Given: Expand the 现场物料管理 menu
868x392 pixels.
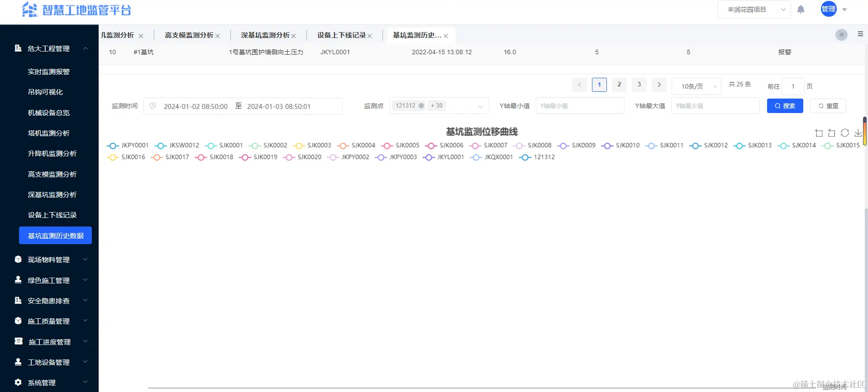Looking at the screenshot, I should point(49,260).
